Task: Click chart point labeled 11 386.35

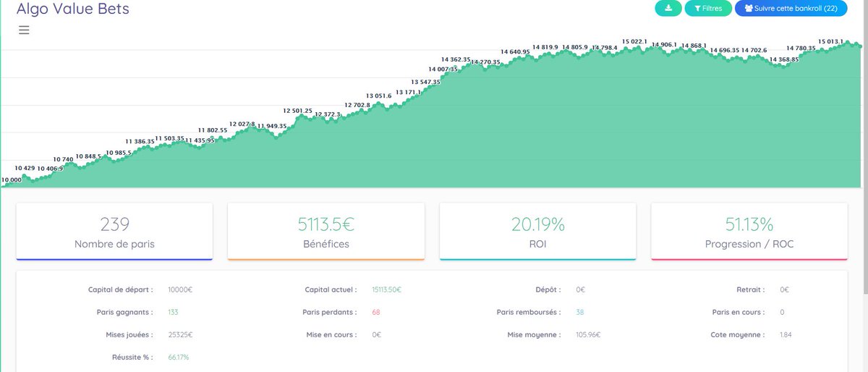Action: (140, 141)
